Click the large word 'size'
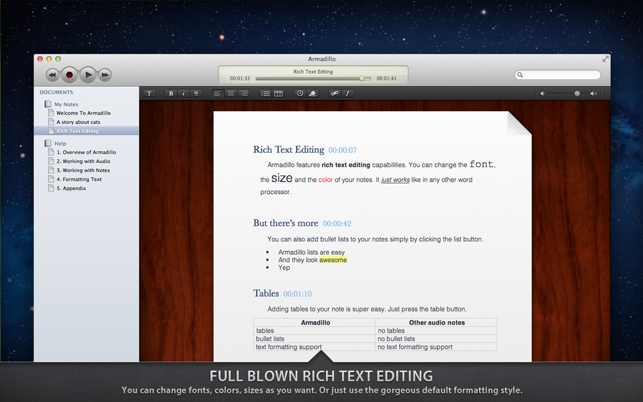 (x=282, y=178)
